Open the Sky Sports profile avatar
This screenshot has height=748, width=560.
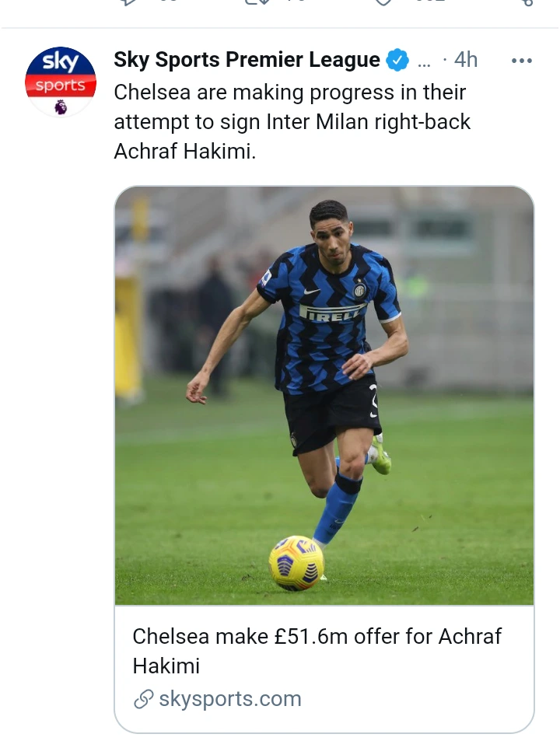[x=61, y=82]
